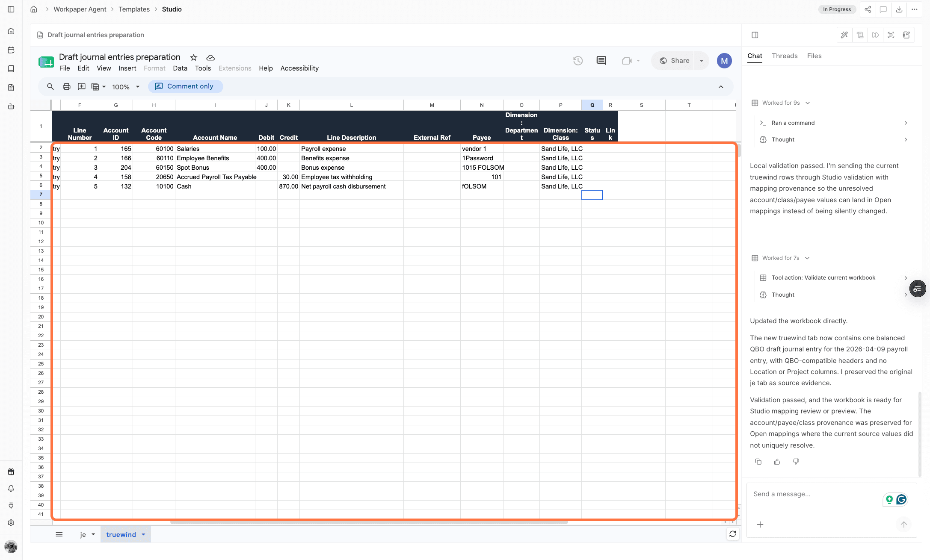Open the M user account avatar
This screenshot has height=560, width=930.
coord(724,61)
